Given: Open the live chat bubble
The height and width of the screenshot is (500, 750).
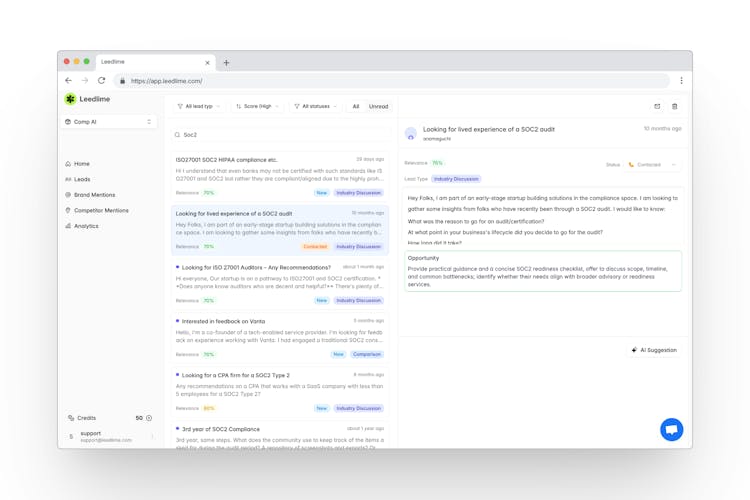Looking at the screenshot, I should [671, 429].
